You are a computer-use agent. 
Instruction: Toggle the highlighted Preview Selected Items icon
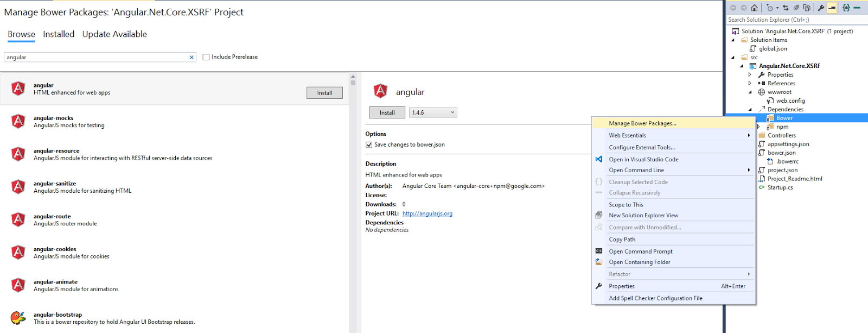click(832, 8)
